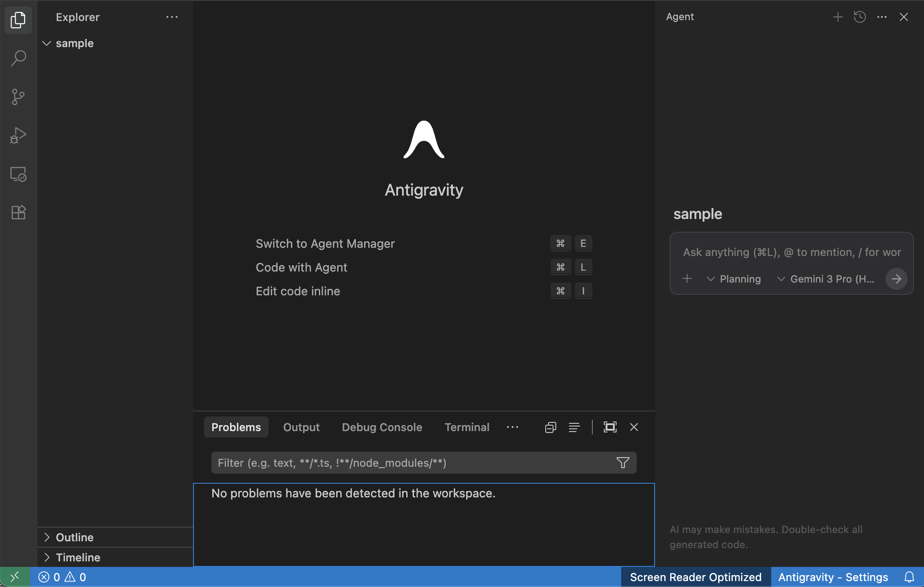Open Source Control view icon
Image resolution: width=924 pixels, height=587 pixels.
click(x=18, y=96)
